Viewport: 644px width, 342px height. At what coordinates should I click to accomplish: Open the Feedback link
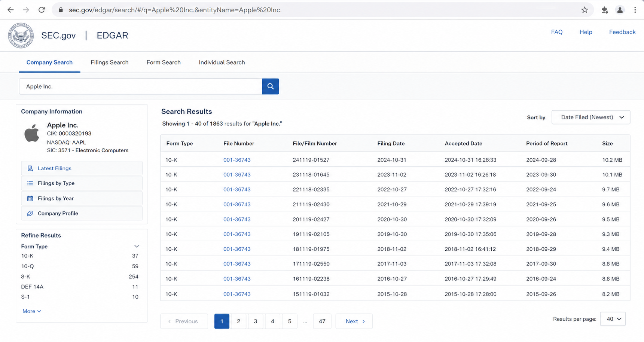622,32
